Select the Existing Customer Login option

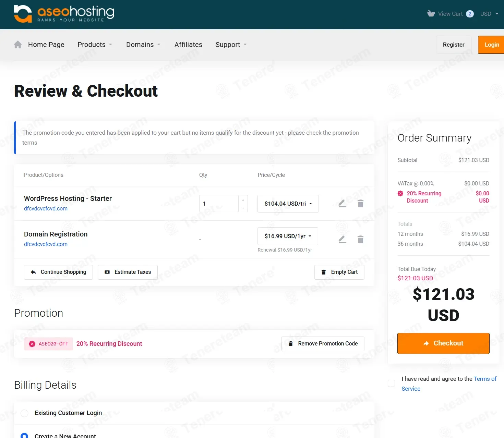[x=24, y=413]
